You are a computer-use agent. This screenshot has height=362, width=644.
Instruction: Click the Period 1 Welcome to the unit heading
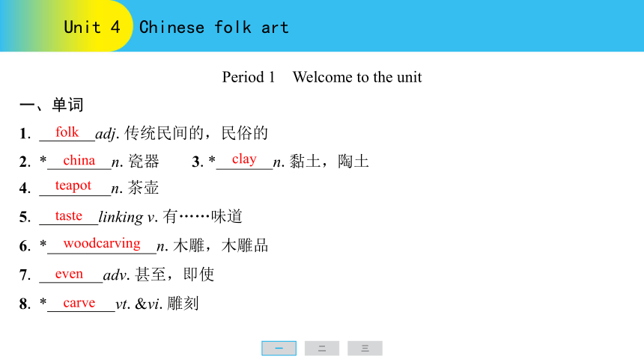click(322, 77)
